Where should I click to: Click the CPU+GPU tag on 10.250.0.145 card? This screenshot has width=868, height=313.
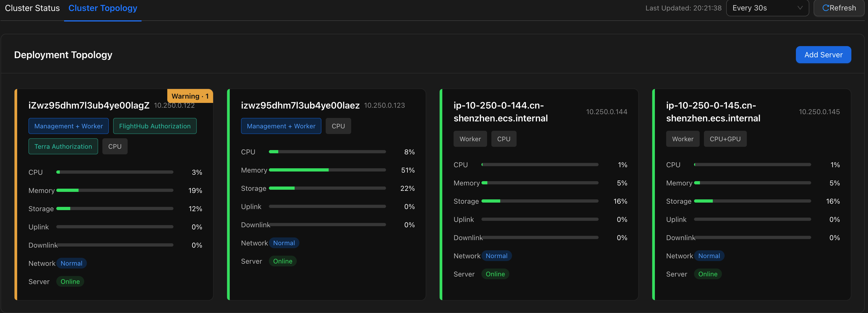[x=725, y=139]
